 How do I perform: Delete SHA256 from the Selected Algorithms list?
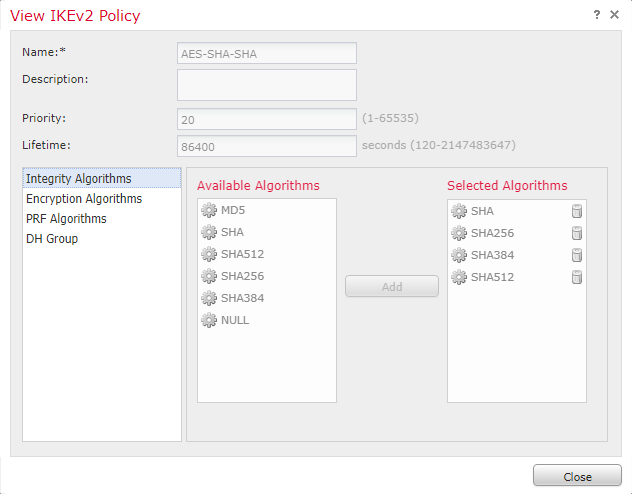(x=577, y=233)
